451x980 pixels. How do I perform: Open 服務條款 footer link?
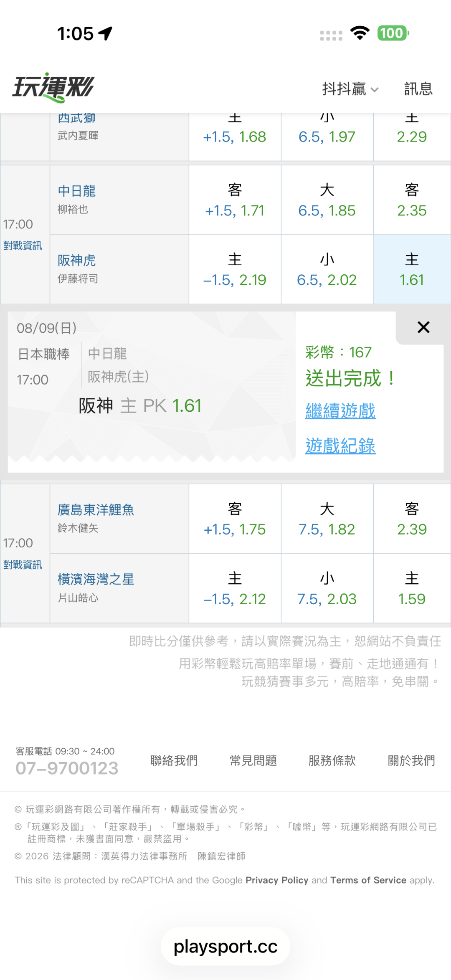pos(332,760)
